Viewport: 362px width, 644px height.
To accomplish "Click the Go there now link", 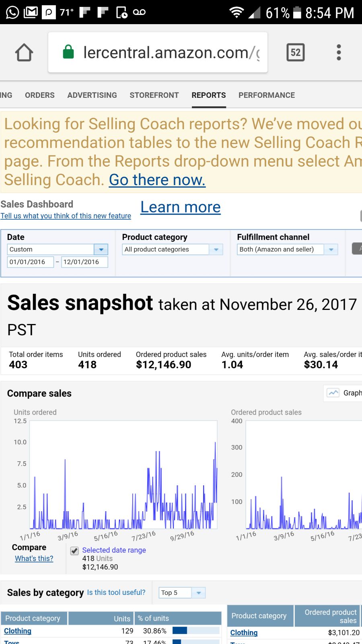I will [x=157, y=180].
